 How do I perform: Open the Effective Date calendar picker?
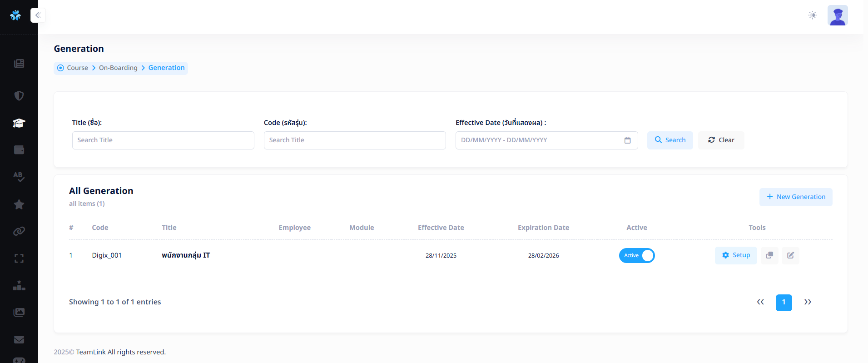(x=627, y=140)
